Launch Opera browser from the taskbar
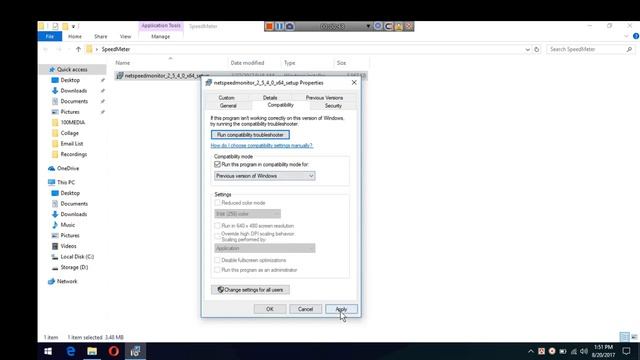 click(113, 351)
